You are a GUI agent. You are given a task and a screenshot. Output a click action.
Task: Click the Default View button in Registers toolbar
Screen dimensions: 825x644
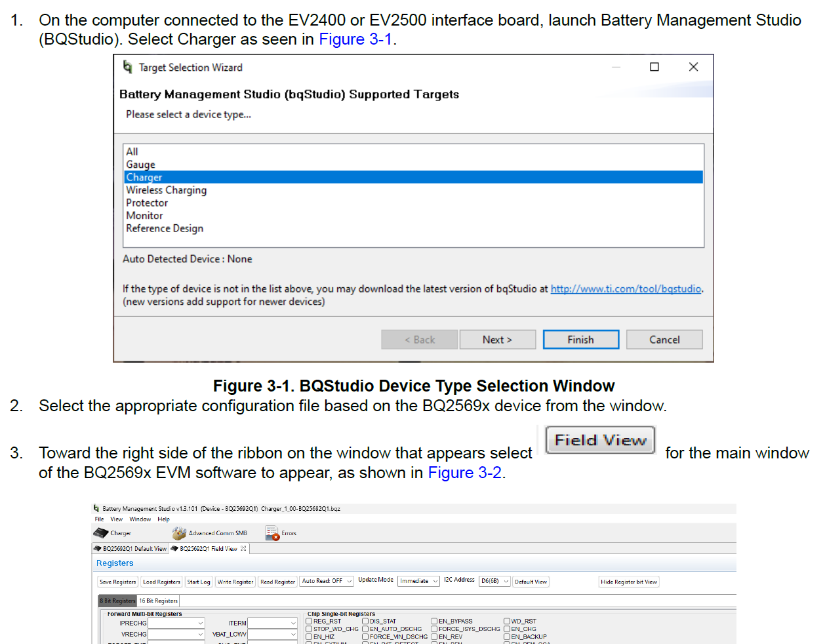pos(531,582)
